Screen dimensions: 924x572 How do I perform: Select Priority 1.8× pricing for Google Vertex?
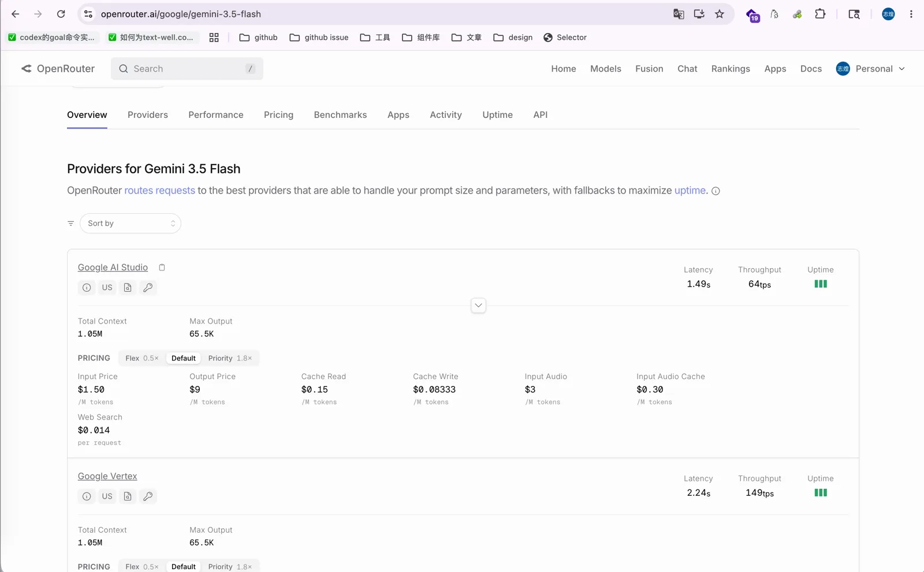tap(230, 567)
